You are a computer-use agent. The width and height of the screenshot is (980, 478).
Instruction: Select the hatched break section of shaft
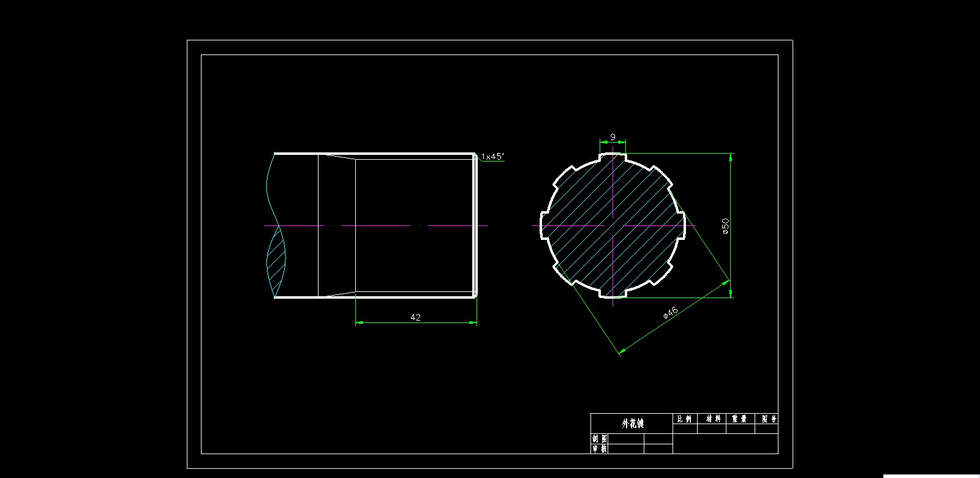coord(277,260)
